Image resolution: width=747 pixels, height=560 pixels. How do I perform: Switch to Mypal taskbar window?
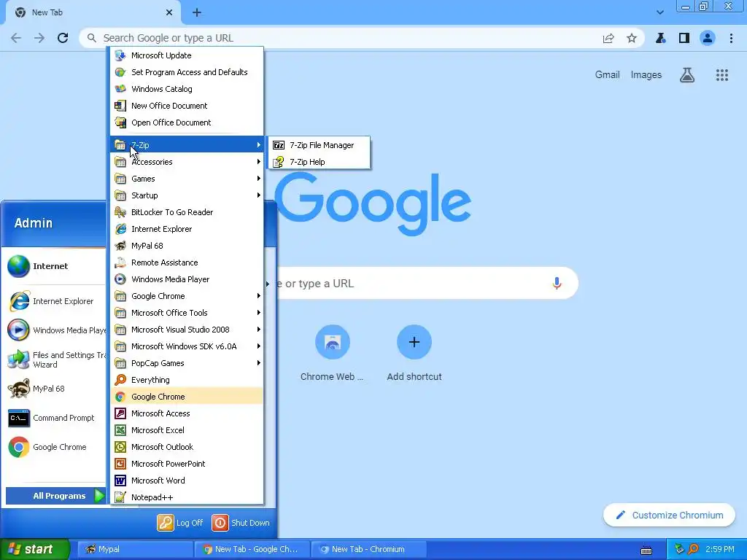click(135, 549)
